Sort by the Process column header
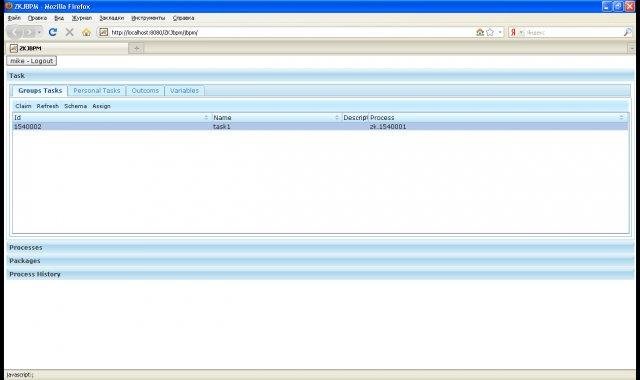This screenshot has height=380, width=640. 498,117
